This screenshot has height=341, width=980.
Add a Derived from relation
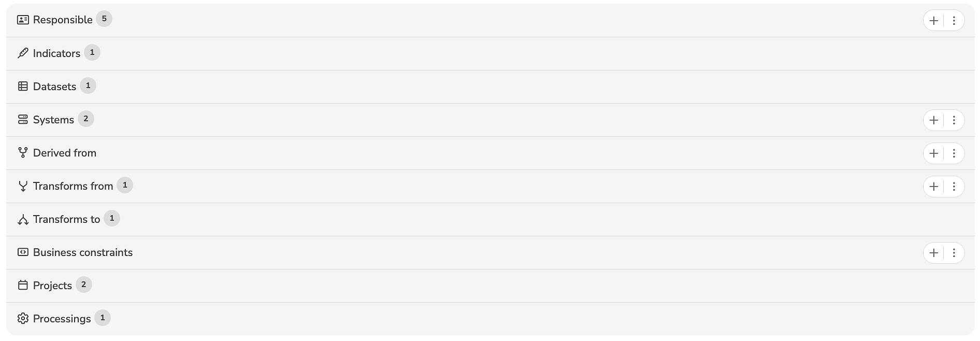[x=933, y=153]
